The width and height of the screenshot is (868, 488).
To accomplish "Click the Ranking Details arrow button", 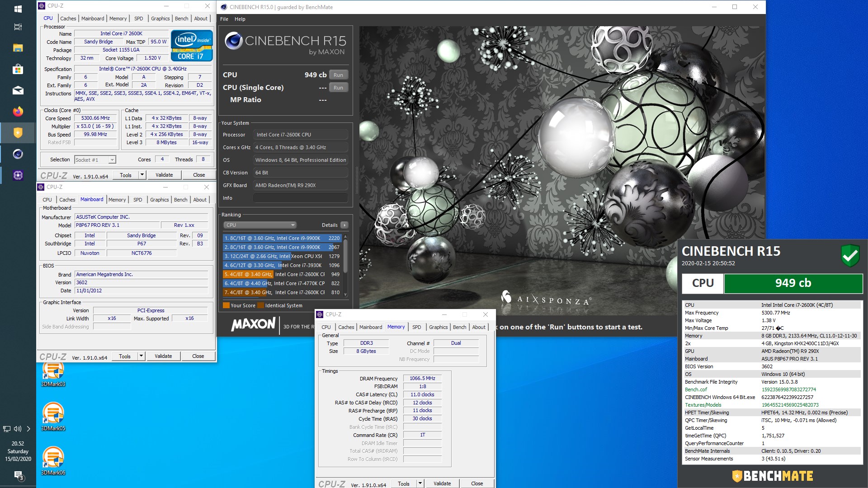I will point(344,225).
